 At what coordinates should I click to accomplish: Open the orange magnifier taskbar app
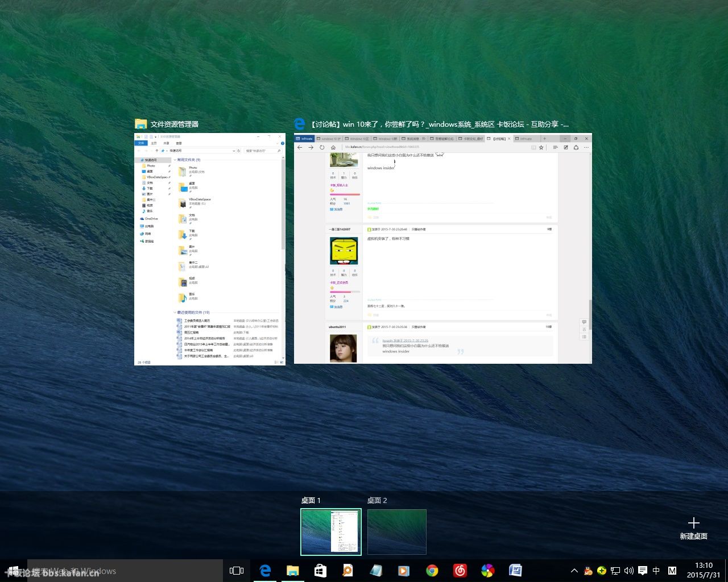pos(348,571)
